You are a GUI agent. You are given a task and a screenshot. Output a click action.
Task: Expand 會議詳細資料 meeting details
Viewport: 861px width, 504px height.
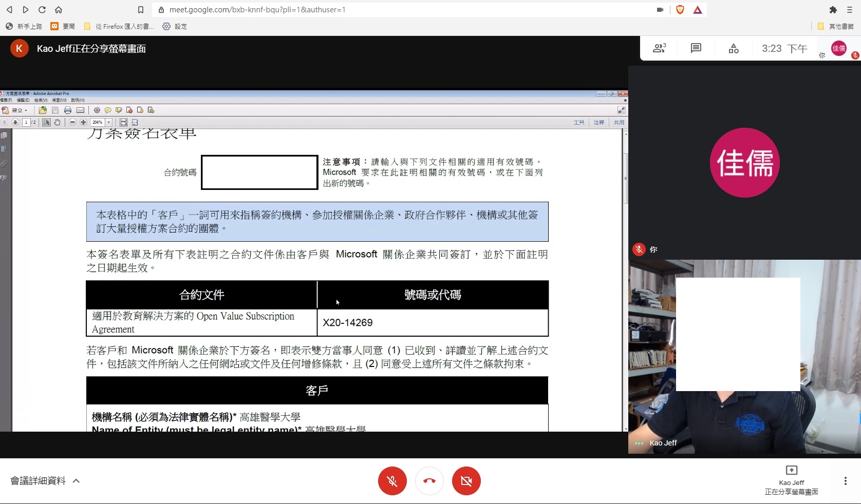click(x=45, y=481)
